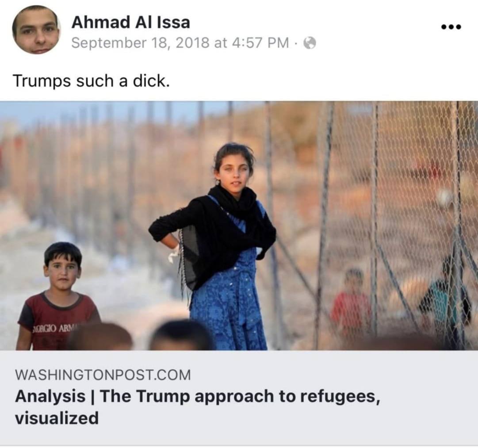
Task: Click the name Ahmad Al Issa
Action: tap(131, 22)
